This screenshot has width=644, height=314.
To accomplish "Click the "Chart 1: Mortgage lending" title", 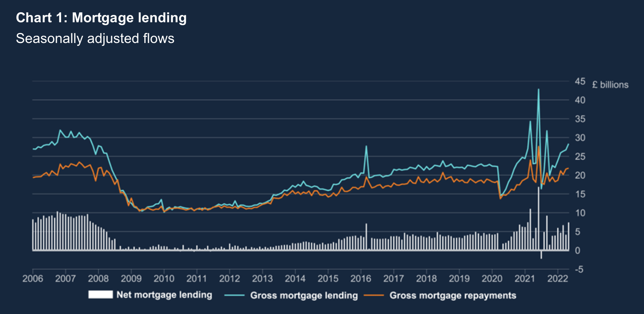I will pyautogui.click(x=101, y=18).
